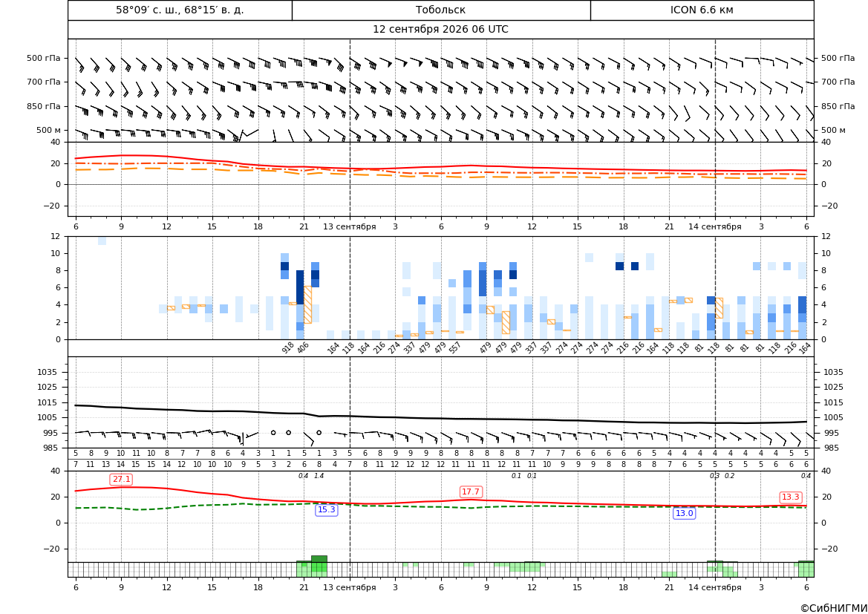Click the ©СибНИГМИ copyright text
Image resolution: width=868 pixels, height=614 pixels.
click(x=834, y=608)
